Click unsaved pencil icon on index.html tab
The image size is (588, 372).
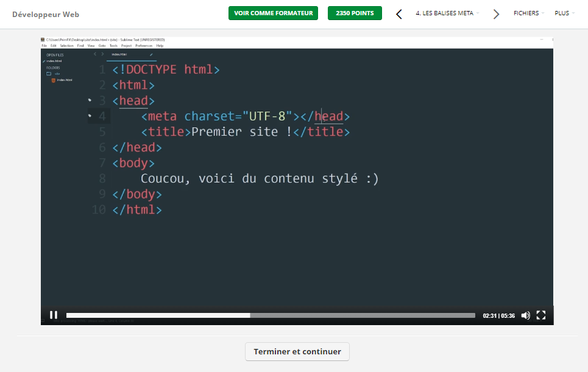point(151,55)
